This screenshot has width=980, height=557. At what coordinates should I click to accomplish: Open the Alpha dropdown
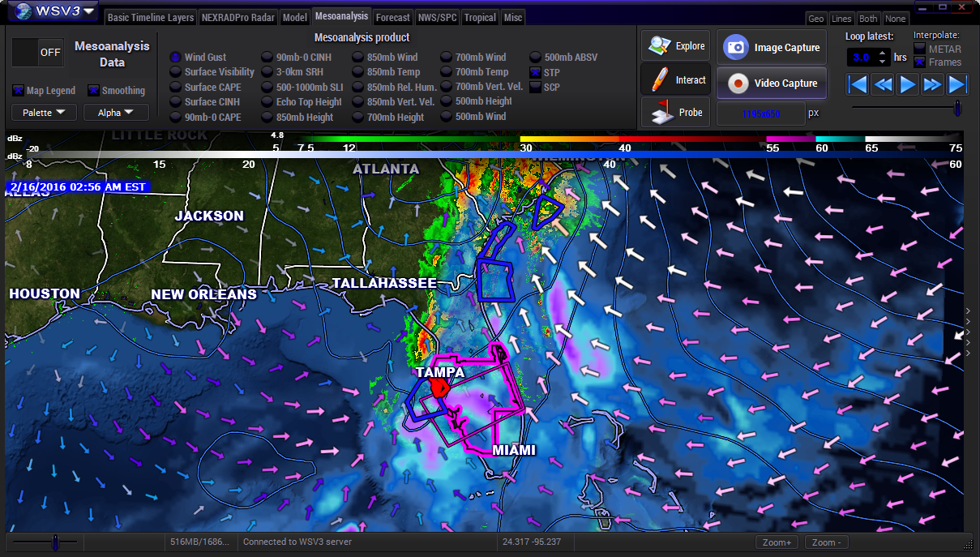[117, 113]
